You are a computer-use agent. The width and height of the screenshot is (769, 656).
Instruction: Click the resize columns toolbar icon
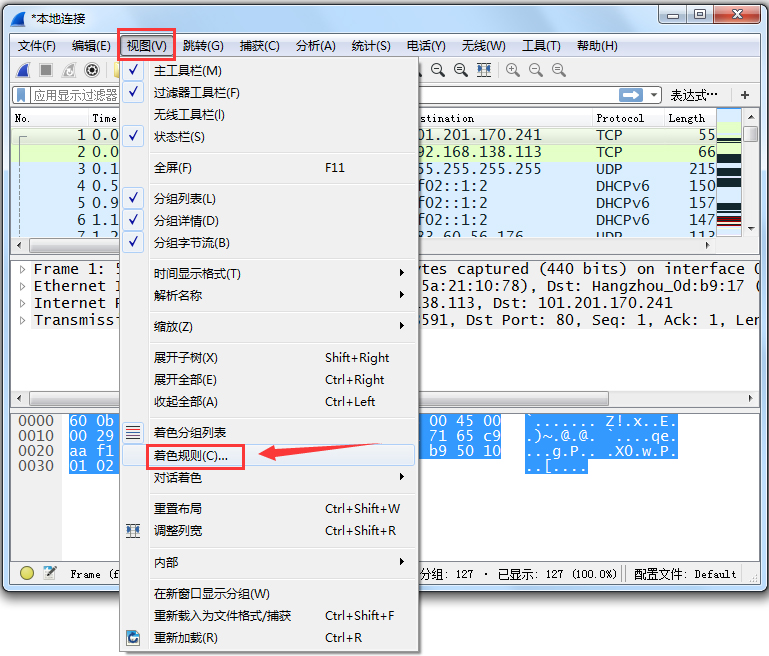click(x=484, y=70)
